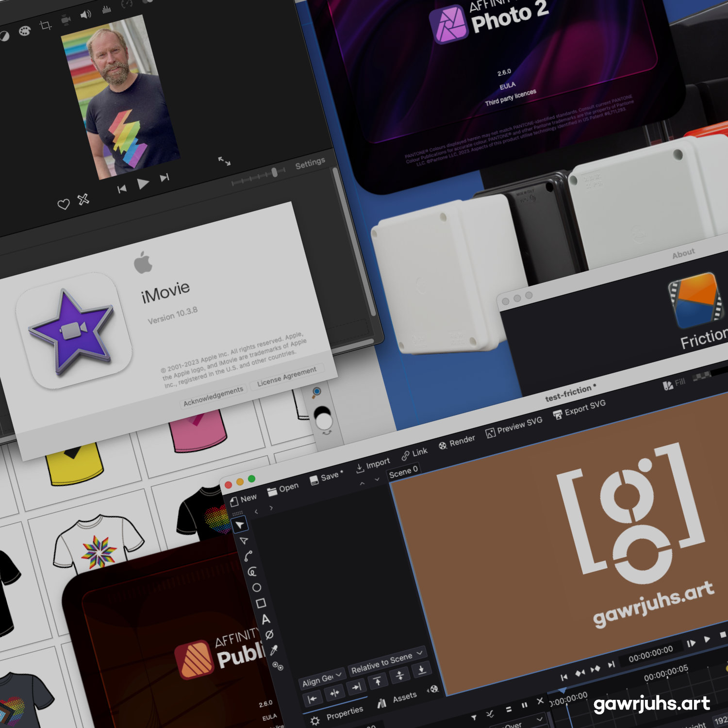Click Open in Friction toolbar
The image size is (728, 728).
pyautogui.click(x=283, y=489)
